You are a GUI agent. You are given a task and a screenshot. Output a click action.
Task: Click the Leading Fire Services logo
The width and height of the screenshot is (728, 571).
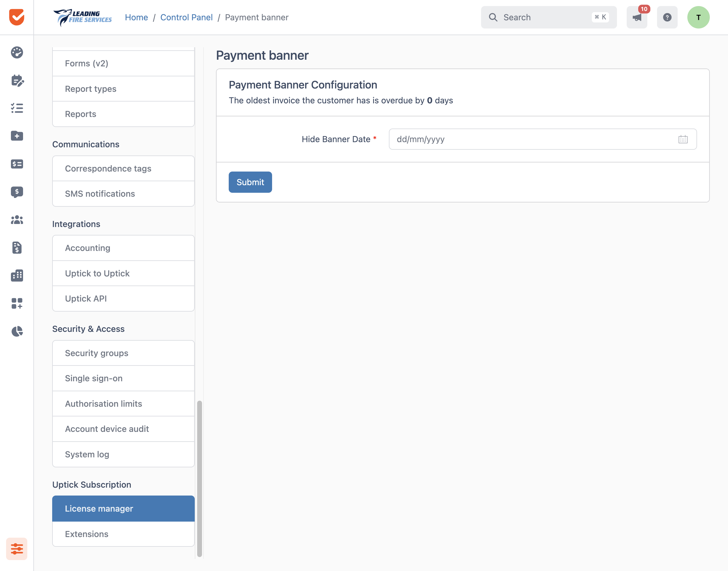(83, 17)
